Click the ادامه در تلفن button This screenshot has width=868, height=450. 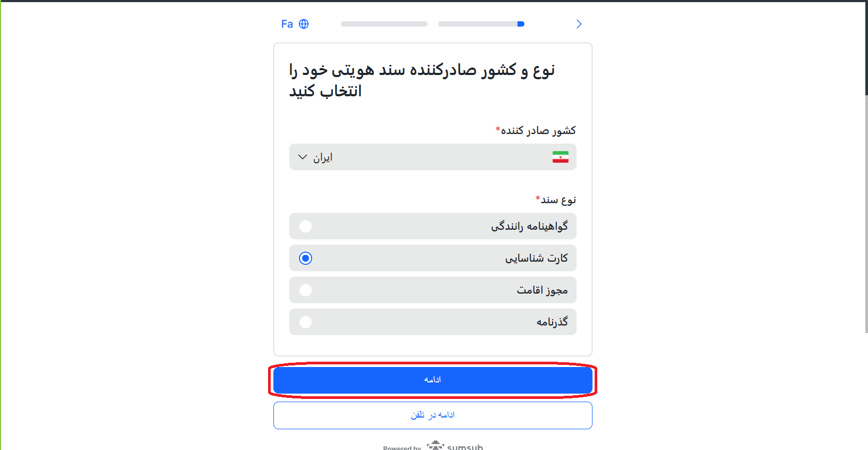432,415
